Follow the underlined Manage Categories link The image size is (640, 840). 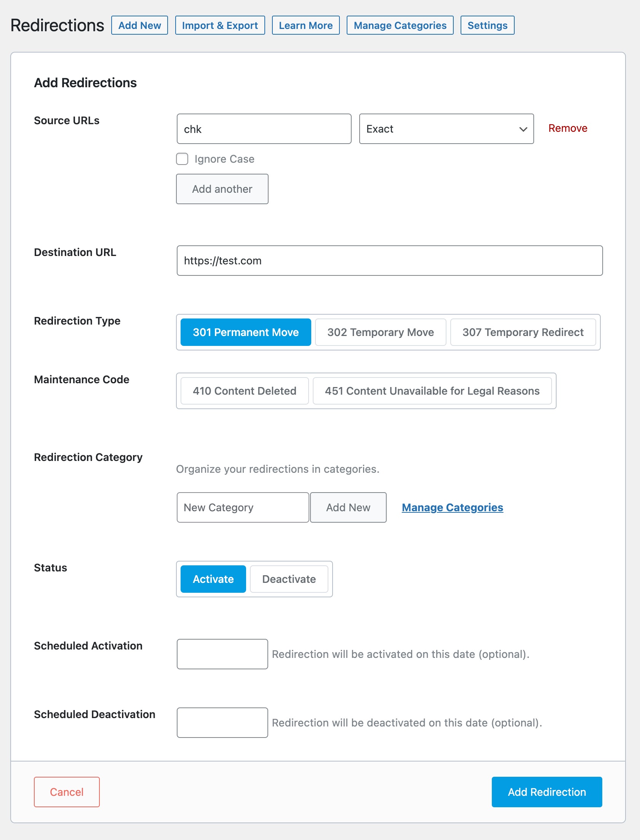point(452,507)
